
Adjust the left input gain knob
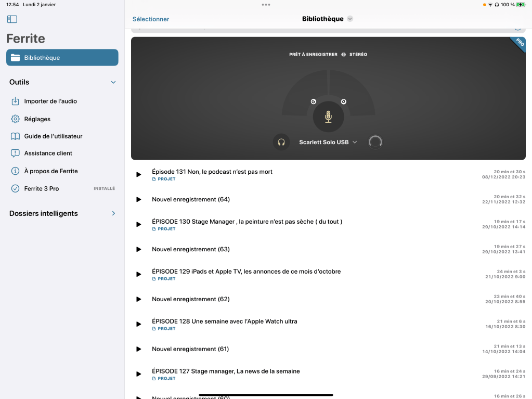313,101
